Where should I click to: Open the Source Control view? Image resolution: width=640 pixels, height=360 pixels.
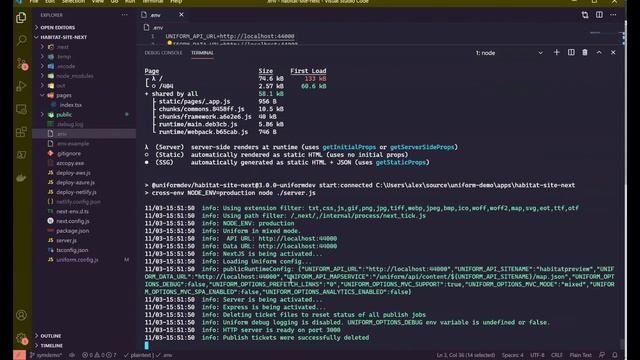click(x=21, y=63)
